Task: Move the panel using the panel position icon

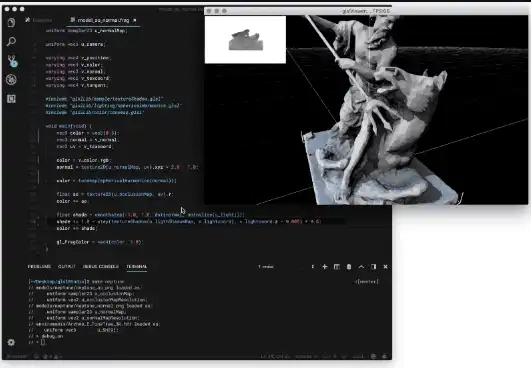Action: point(374,267)
